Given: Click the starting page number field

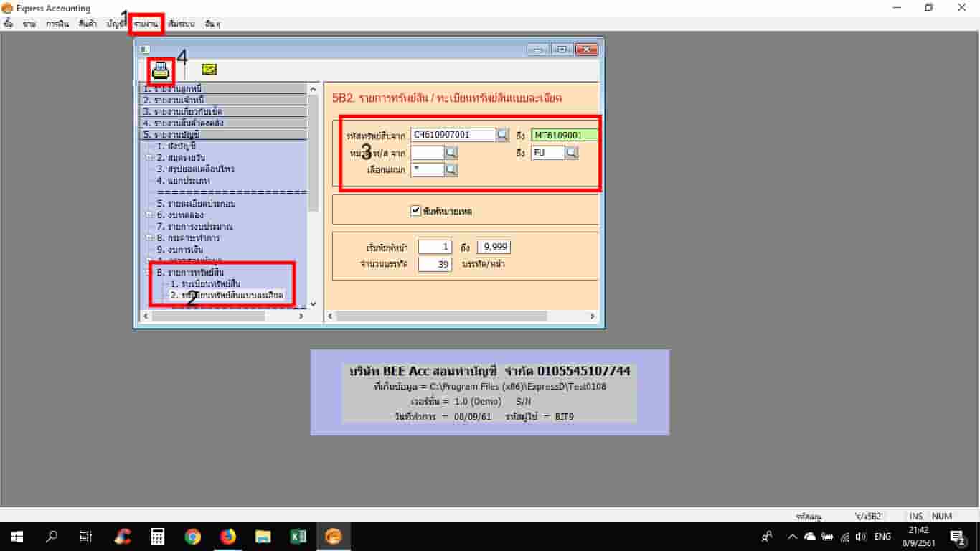Looking at the screenshot, I should [x=435, y=247].
